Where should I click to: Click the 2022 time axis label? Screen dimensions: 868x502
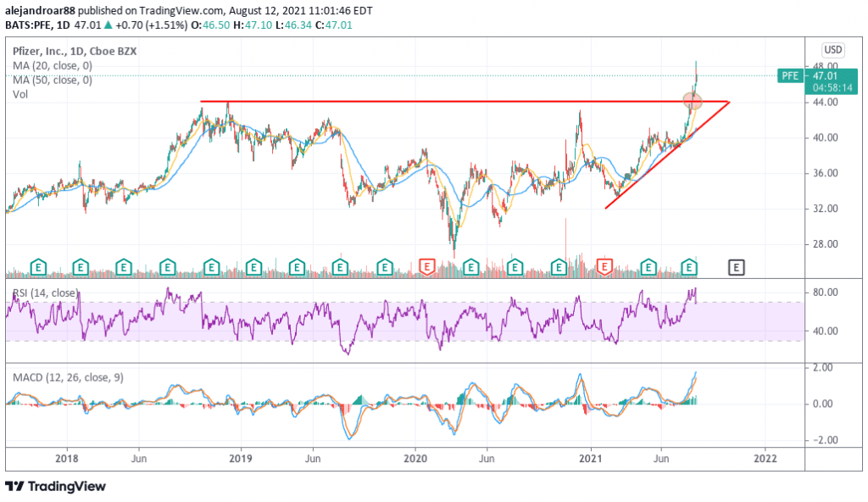pos(765,458)
